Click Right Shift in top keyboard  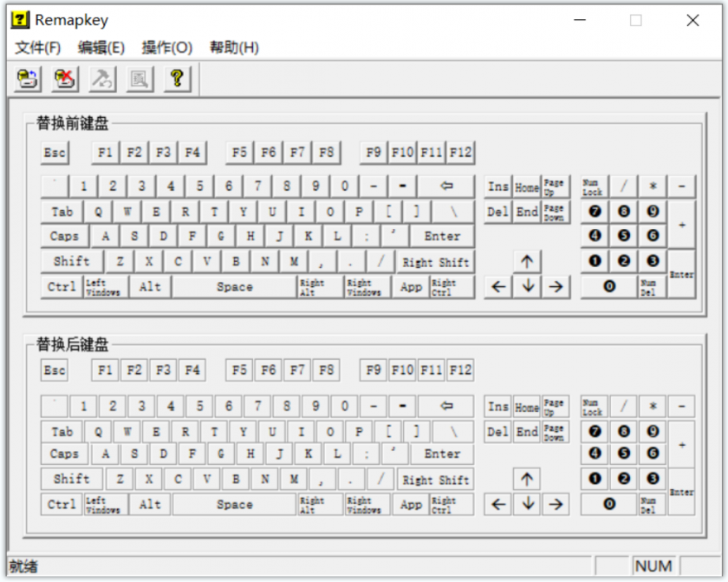(x=435, y=262)
